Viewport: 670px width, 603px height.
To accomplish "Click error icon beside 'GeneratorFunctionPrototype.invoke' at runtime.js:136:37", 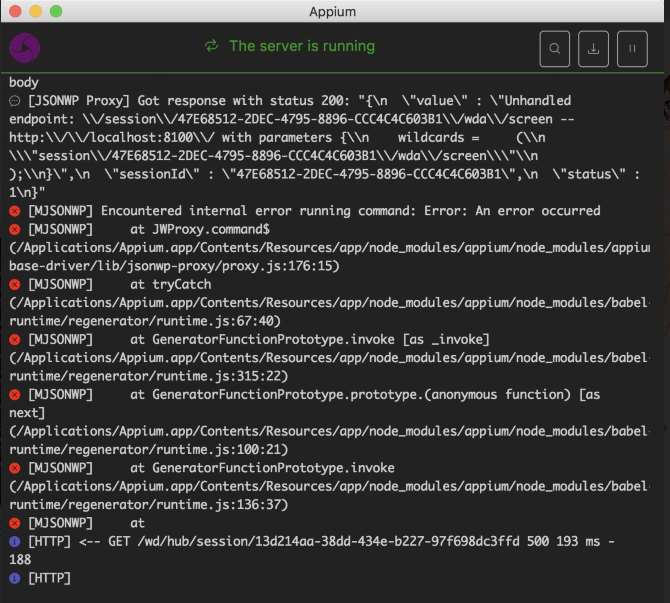I will point(15,468).
